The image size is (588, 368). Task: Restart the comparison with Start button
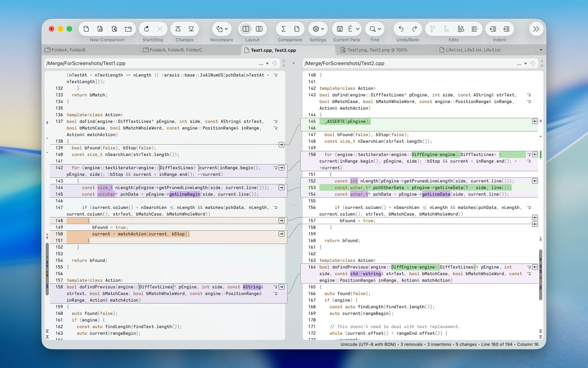(x=146, y=29)
